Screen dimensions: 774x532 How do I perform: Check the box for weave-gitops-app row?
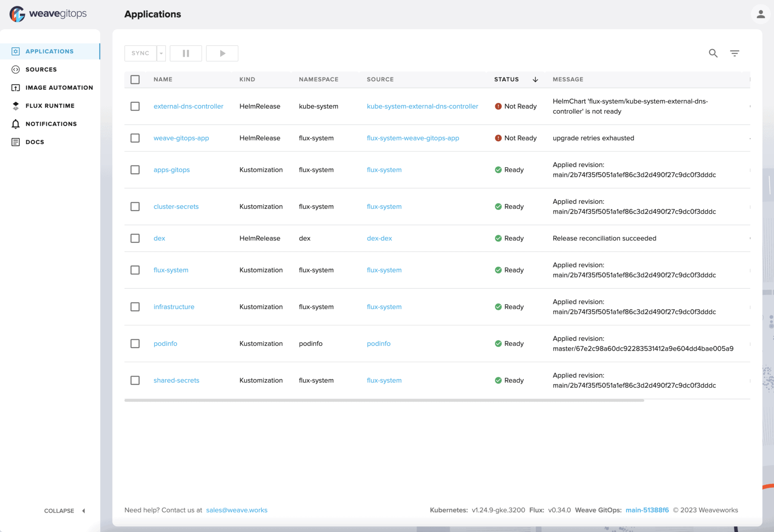(135, 138)
